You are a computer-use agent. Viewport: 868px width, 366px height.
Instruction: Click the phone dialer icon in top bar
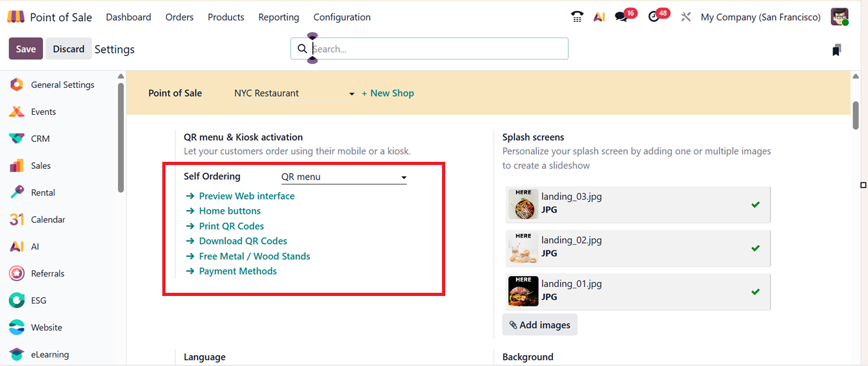(577, 17)
